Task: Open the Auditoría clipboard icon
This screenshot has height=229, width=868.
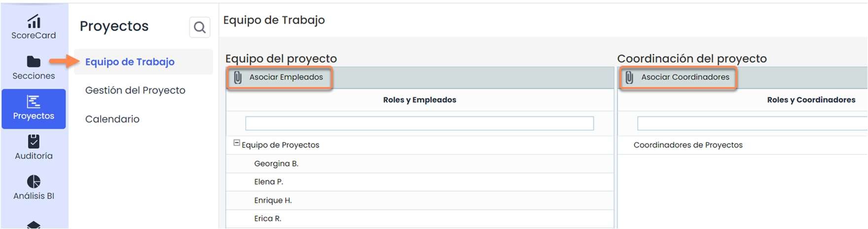Action: click(x=34, y=142)
